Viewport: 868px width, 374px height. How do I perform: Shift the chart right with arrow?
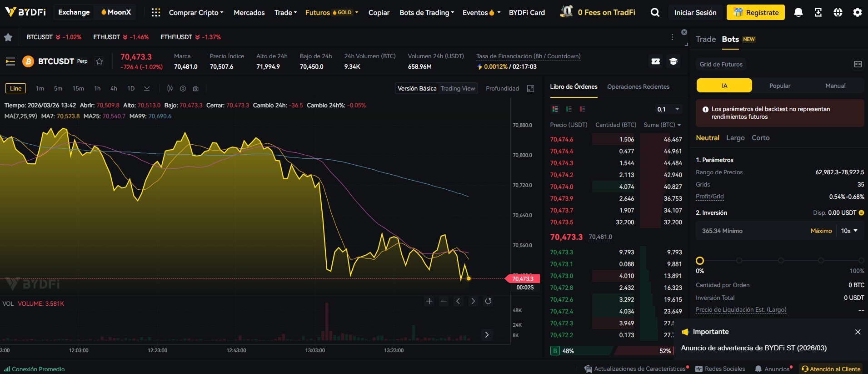click(x=473, y=301)
